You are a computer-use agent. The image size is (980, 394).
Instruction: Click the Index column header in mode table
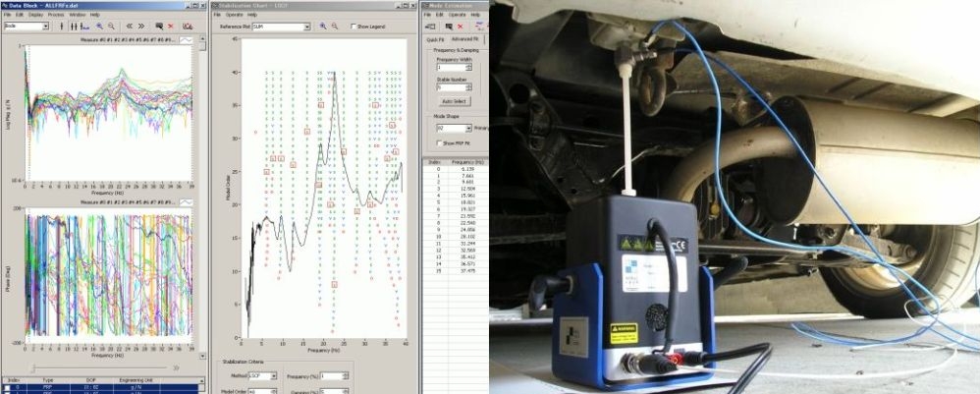(x=434, y=162)
